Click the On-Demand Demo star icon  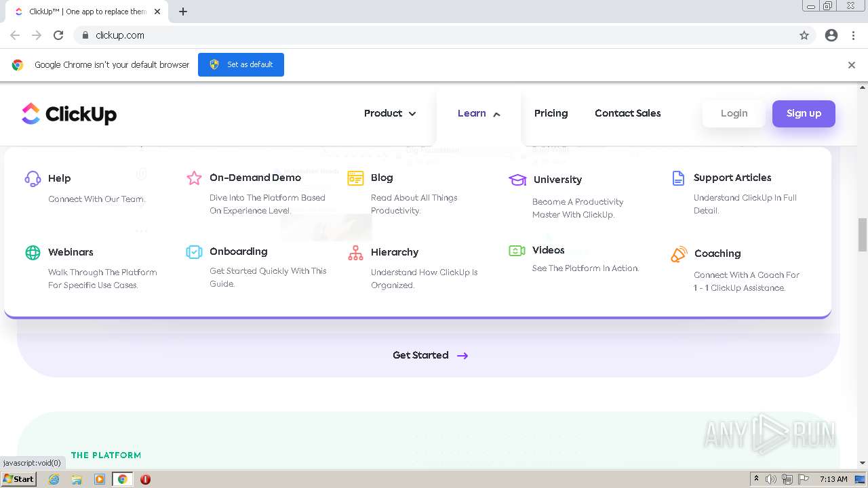(194, 178)
